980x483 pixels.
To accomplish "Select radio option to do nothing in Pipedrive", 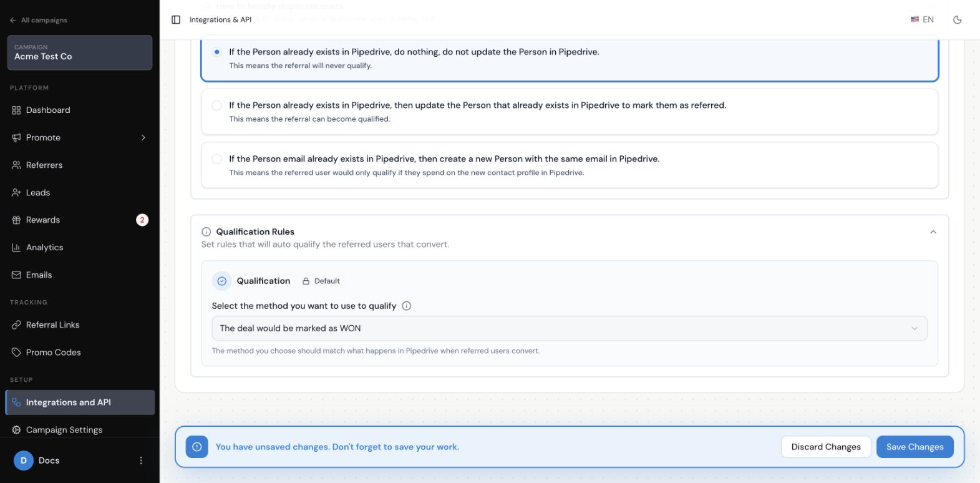I will (216, 52).
